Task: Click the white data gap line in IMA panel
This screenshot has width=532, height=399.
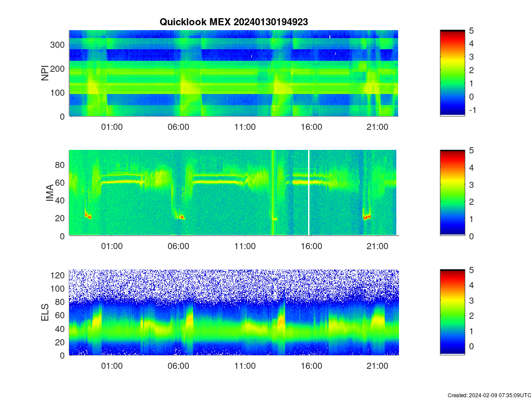Action: click(309, 192)
